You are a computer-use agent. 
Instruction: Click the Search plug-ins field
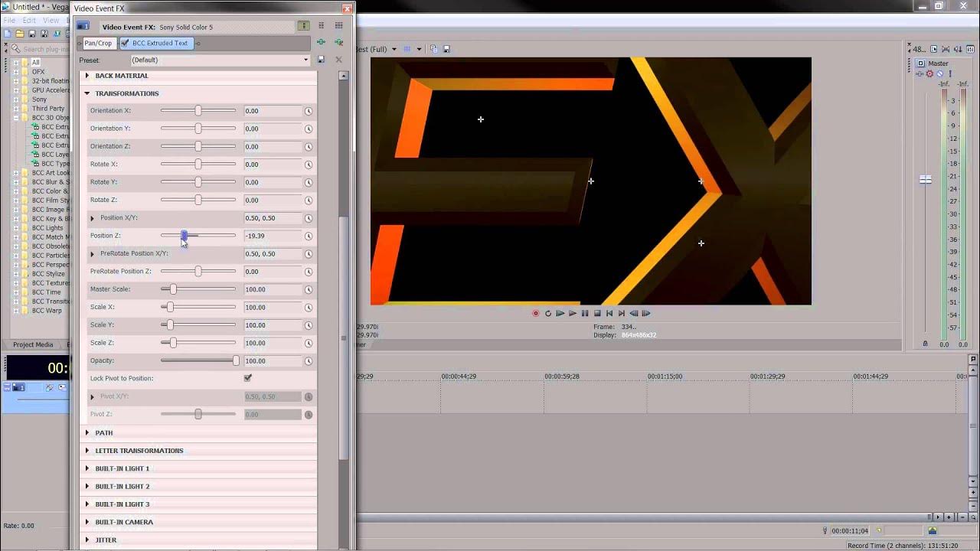(x=42, y=49)
